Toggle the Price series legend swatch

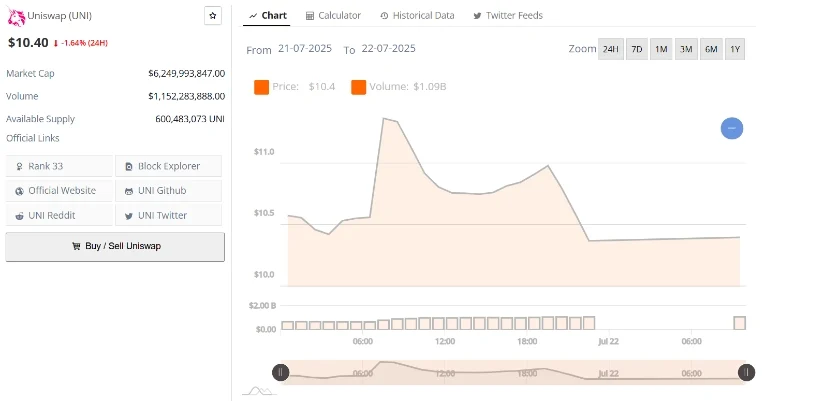point(261,87)
